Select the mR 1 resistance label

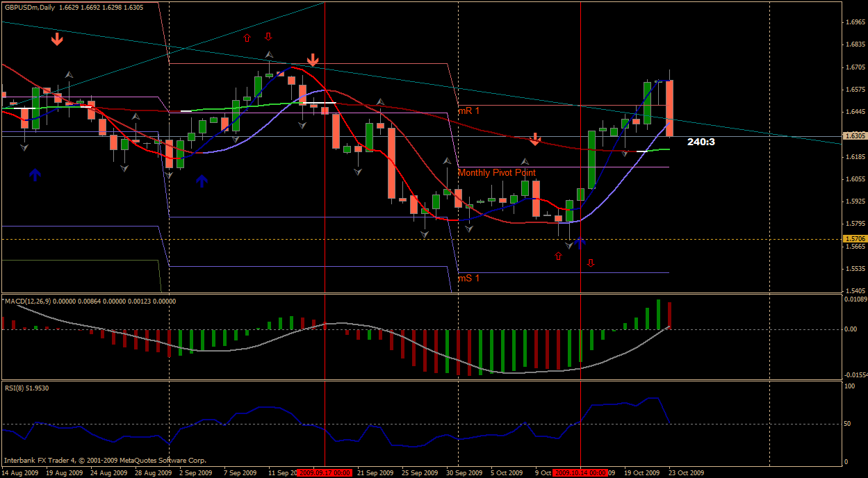(x=468, y=110)
